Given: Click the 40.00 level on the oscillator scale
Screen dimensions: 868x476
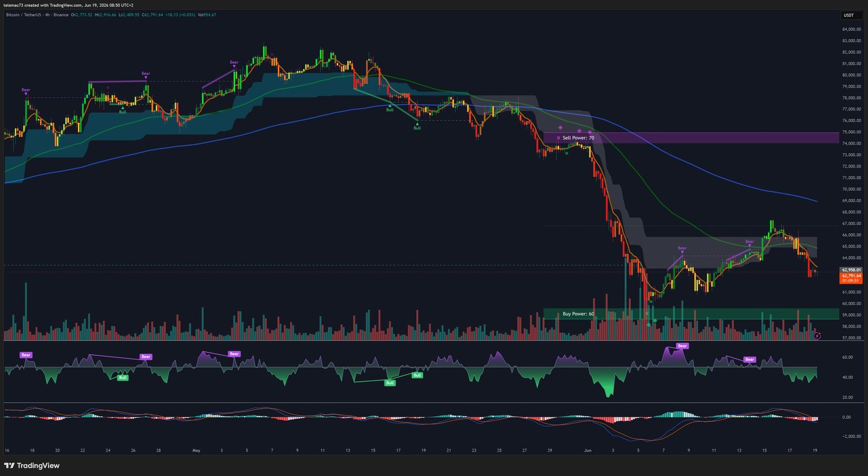Looking at the screenshot, I should point(847,377).
